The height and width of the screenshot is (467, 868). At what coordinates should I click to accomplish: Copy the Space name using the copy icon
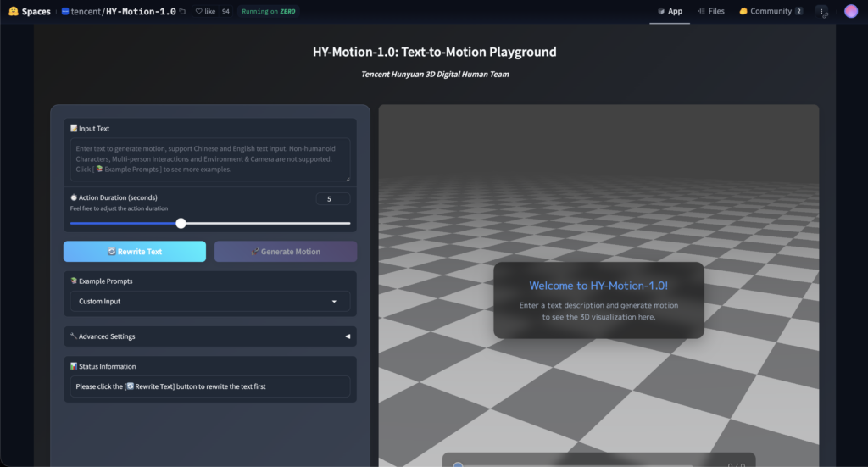pyautogui.click(x=182, y=12)
